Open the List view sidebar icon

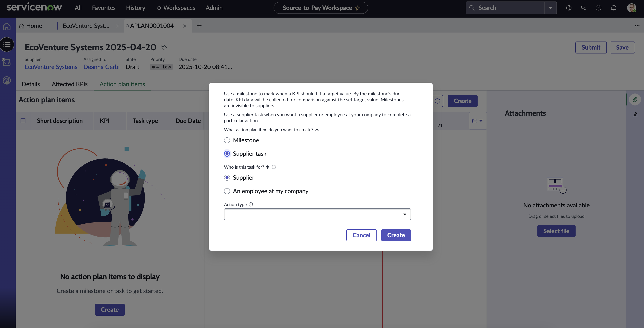coord(7,45)
